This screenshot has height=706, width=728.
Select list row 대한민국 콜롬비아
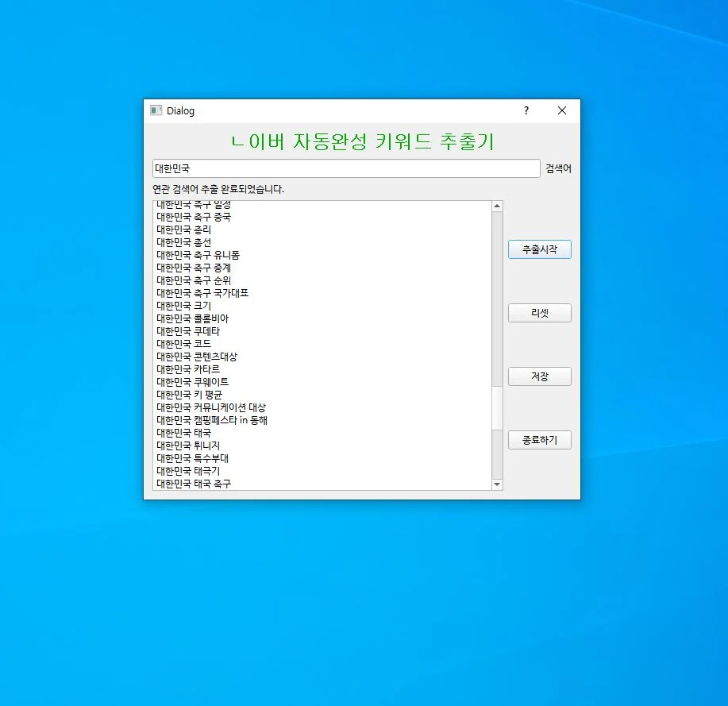[x=322, y=318]
